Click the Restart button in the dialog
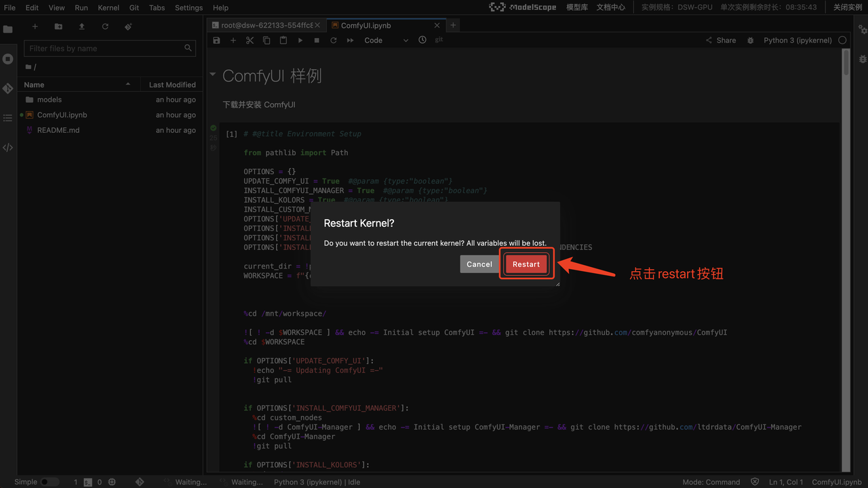 [526, 264]
